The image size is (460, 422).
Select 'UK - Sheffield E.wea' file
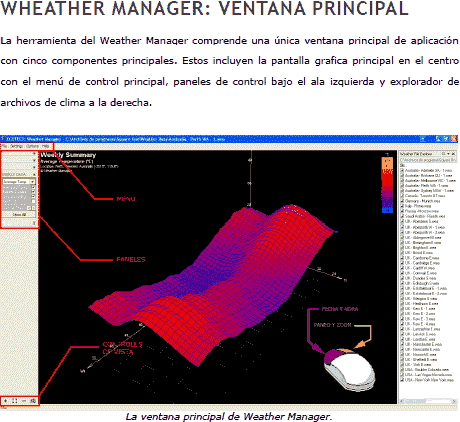421,360
